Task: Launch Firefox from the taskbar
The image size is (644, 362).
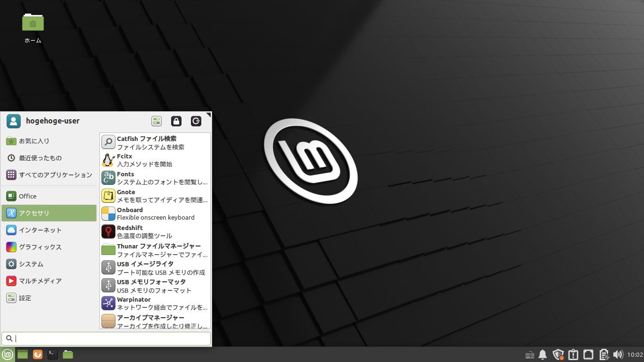Action: point(38,354)
